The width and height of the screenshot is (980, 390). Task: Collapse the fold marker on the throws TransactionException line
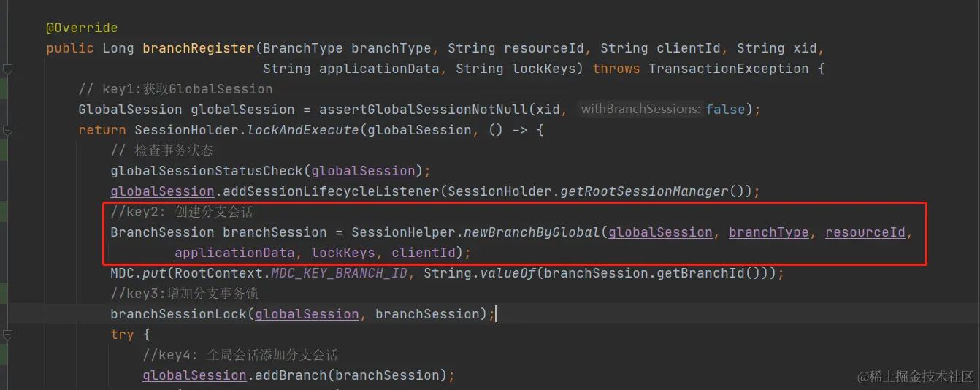click(7, 69)
